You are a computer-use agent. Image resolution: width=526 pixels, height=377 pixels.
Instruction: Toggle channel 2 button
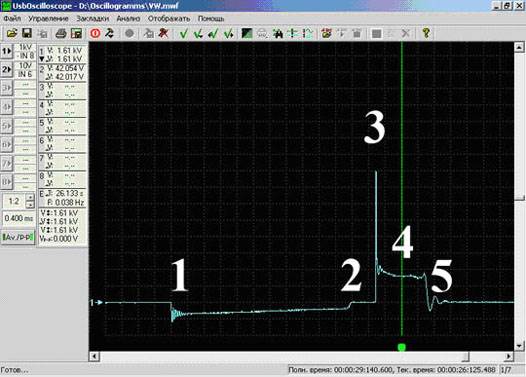point(7,69)
